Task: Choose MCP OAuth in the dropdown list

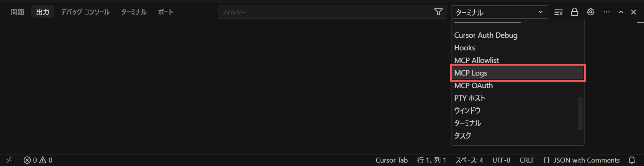Action: click(518, 85)
